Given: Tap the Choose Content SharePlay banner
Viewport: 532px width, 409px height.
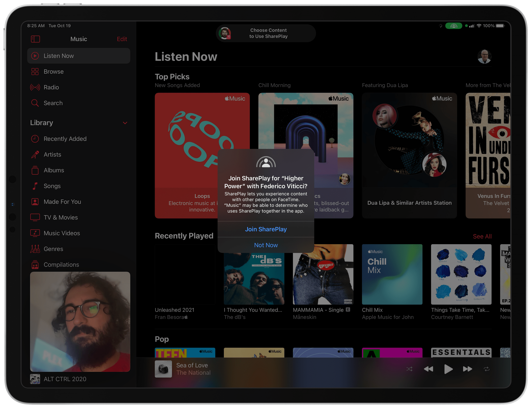Looking at the screenshot, I should 266,33.
